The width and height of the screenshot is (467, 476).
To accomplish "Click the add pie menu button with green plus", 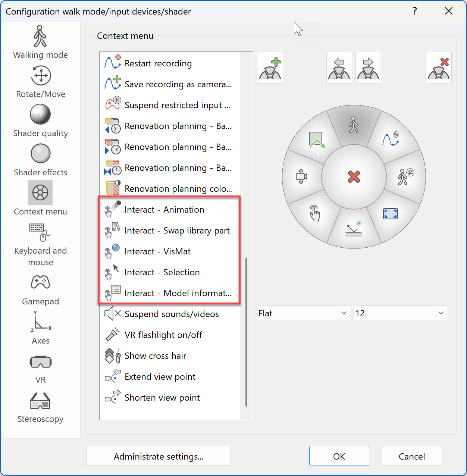I will [x=270, y=68].
